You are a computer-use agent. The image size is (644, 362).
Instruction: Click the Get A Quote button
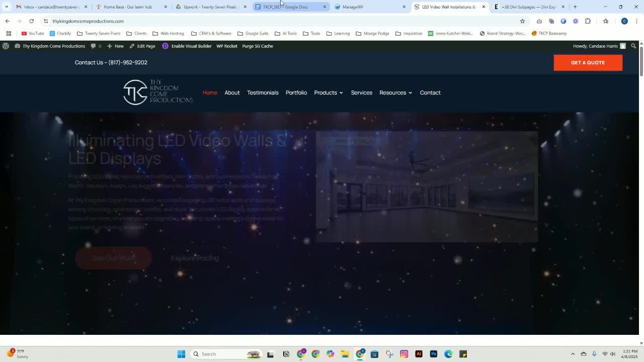588,62
